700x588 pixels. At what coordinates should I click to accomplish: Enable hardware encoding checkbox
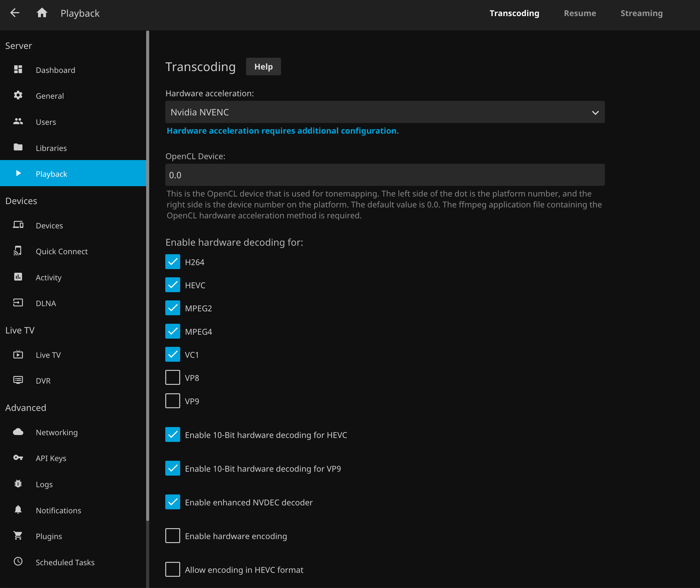172,536
